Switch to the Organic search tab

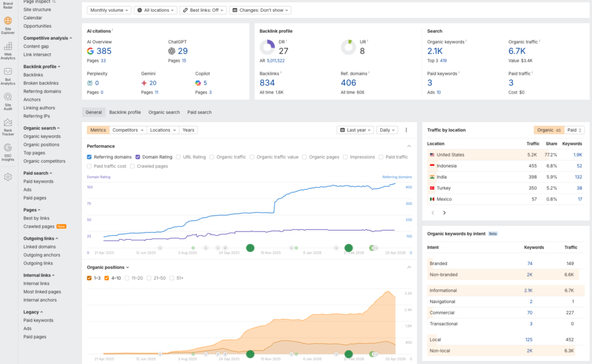coord(164,112)
